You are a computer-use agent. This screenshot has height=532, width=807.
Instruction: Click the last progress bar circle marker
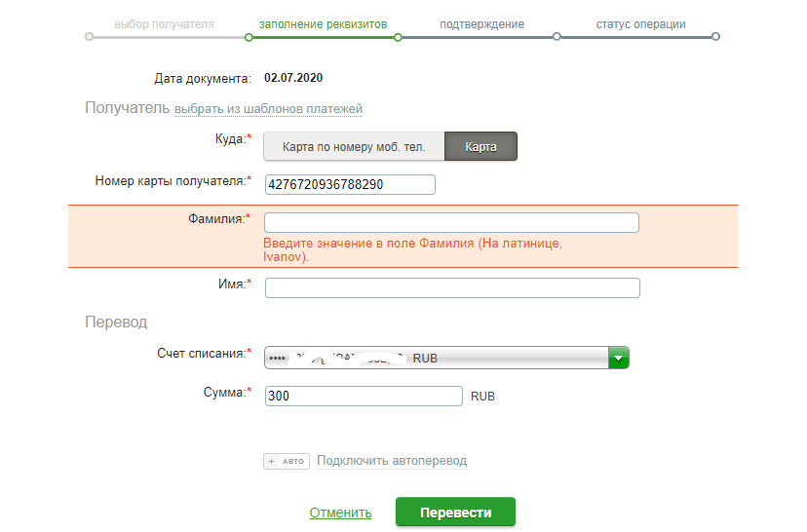pos(715,36)
